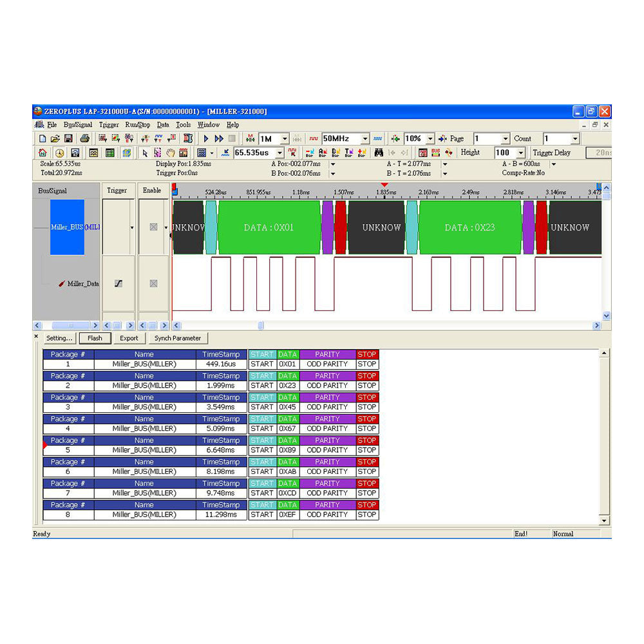This screenshot has height=644, width=644.
Task: Click the Trigger column header
Action: point(117,191)
